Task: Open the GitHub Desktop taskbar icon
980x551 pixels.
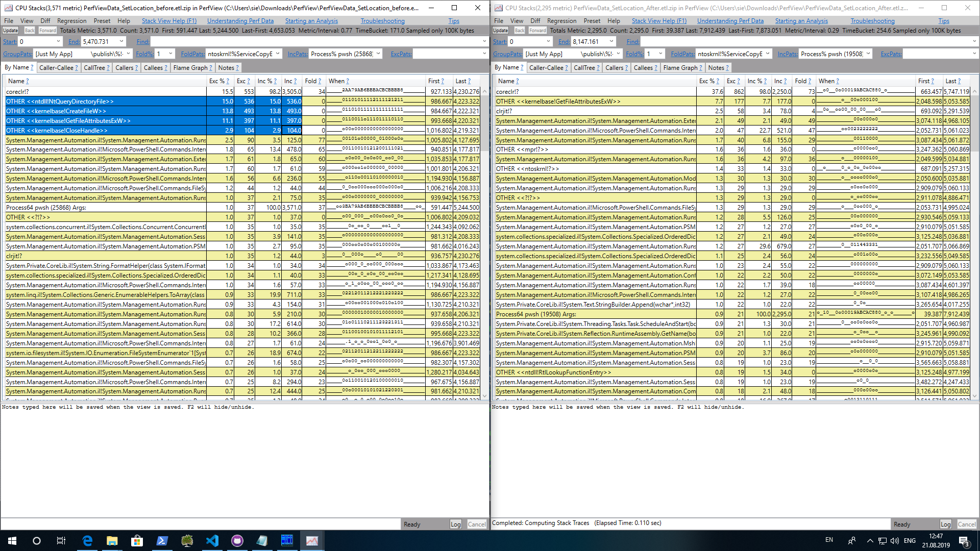Action: click(x=237, y=541)
